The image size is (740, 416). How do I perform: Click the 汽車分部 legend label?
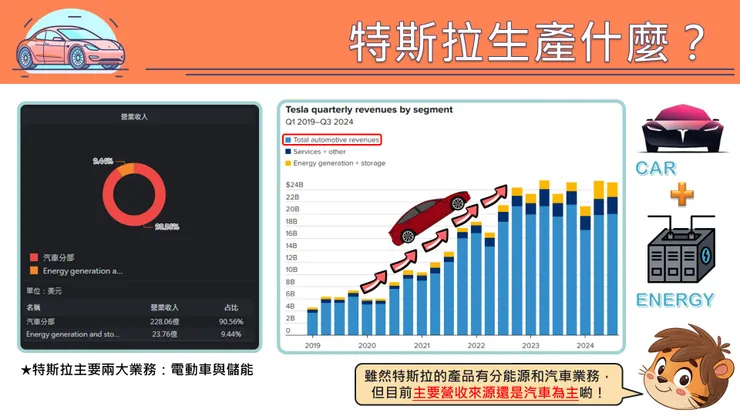(x=59, y=257)
